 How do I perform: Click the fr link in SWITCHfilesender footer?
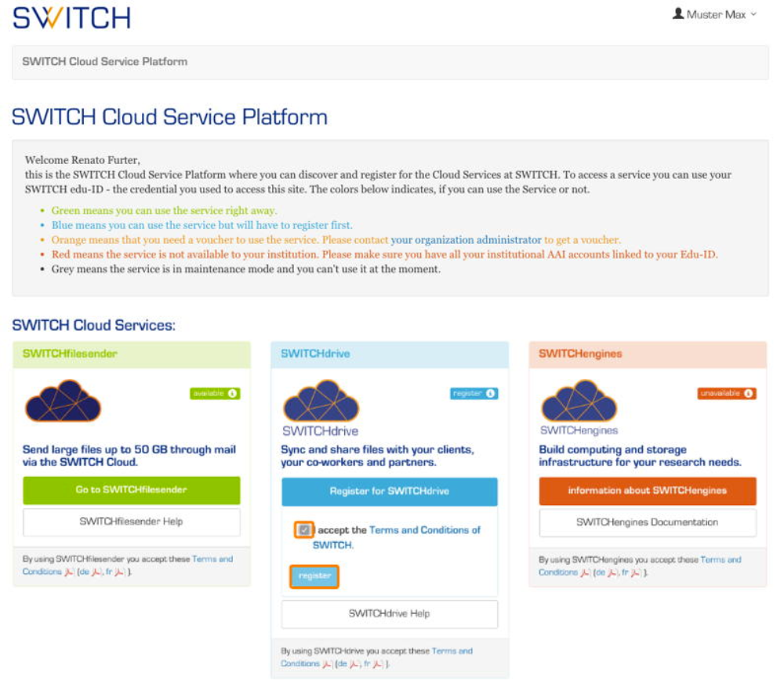109,572
